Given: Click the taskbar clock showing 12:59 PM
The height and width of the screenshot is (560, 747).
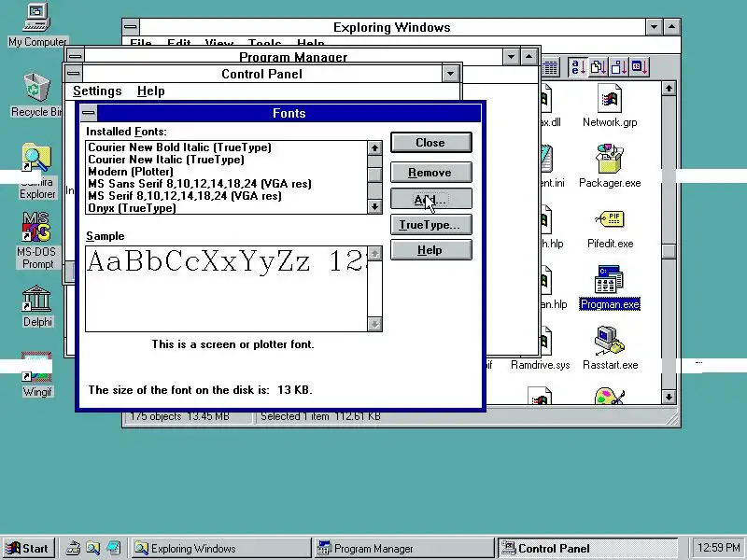Looking at the screenshot, I should (x=718, y=548).
